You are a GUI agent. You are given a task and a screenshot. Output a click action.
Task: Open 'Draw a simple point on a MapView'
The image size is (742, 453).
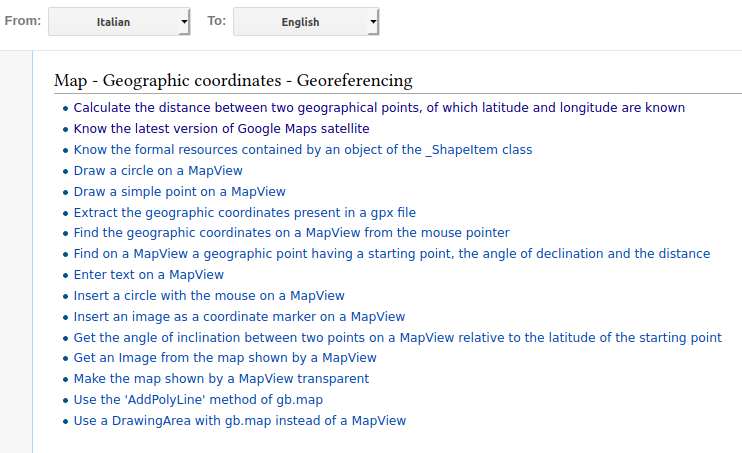[179, 192]
